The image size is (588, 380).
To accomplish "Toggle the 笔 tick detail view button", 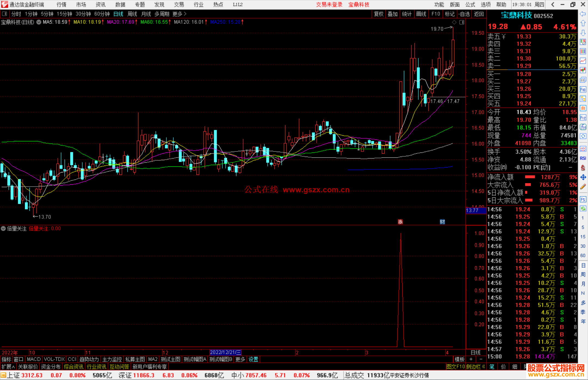I will coord(492,367).
